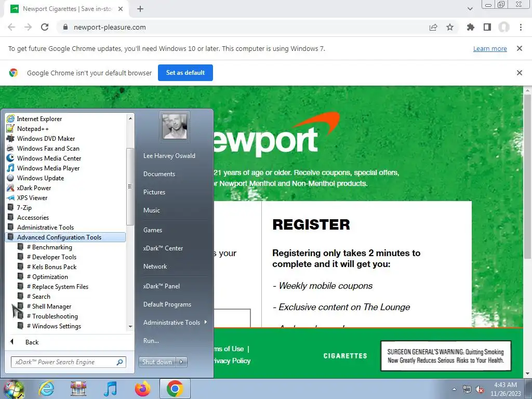Viewport: 532px width, 399px height.
Task: Open Documents from Start menu
Action: pyautogui.click(x=159, y=174)
